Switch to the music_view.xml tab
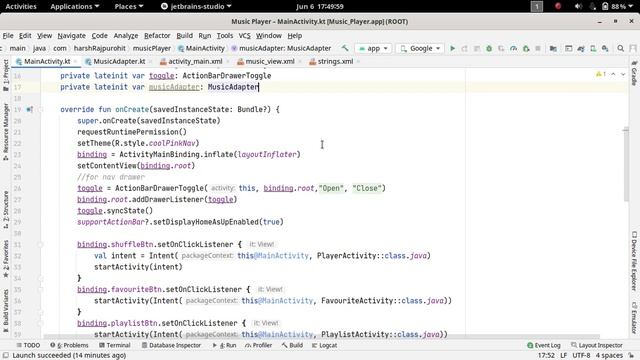 (x=269, y=62)
